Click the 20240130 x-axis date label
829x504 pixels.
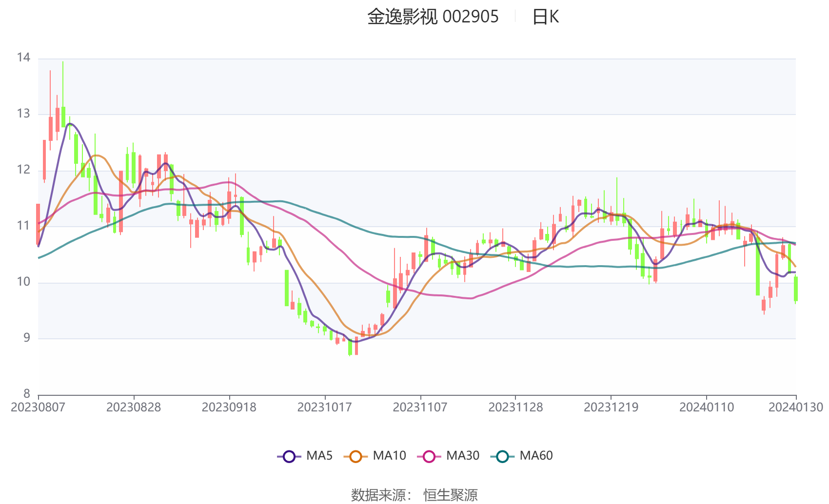(x=796, y=407)
